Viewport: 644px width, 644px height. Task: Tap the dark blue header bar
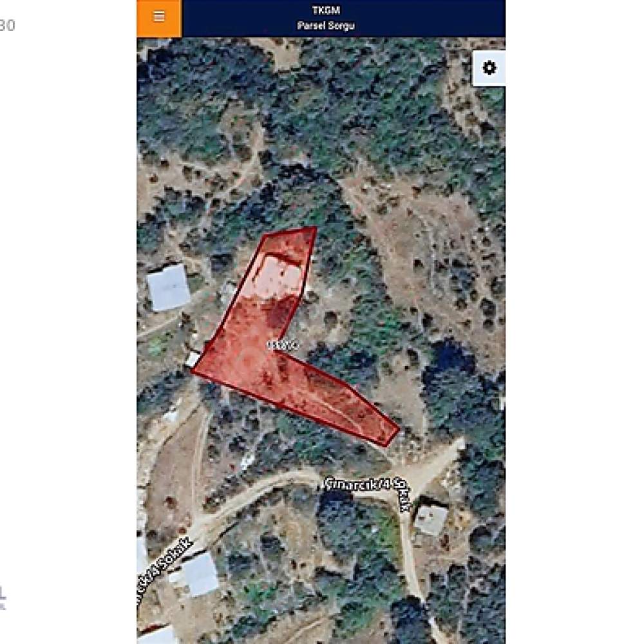tap(344, 19)
